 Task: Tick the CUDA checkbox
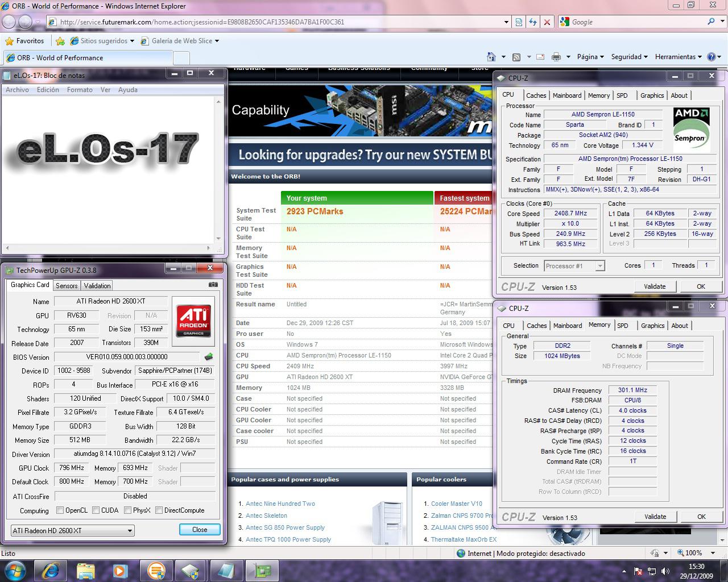tap(96, 510)
